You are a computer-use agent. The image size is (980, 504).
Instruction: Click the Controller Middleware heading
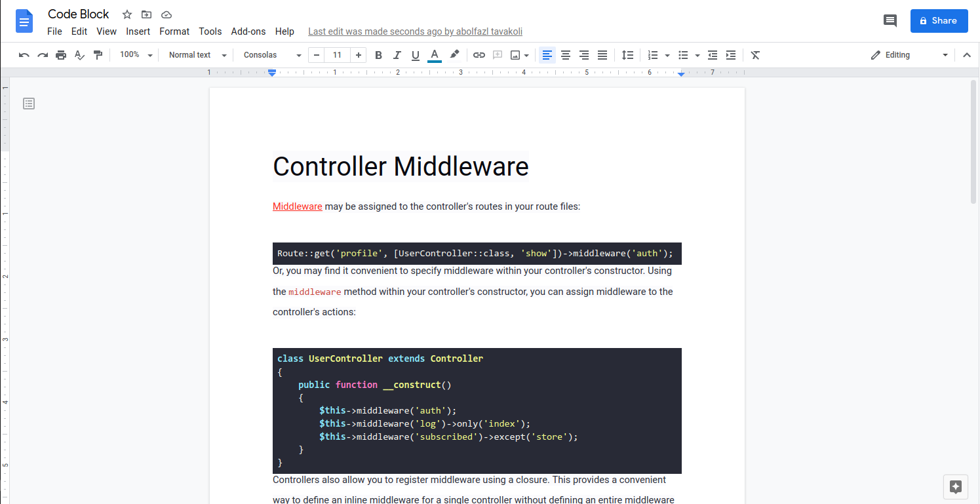401,166
